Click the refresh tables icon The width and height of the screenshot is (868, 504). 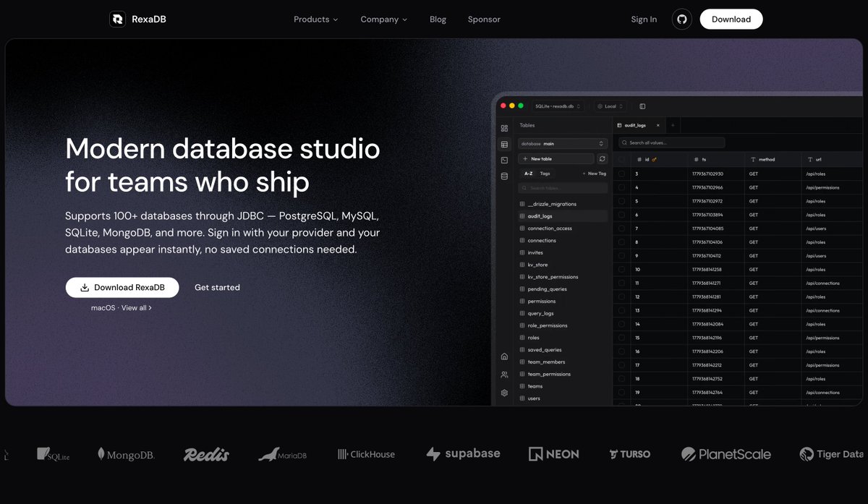click(x=603, y=158)
